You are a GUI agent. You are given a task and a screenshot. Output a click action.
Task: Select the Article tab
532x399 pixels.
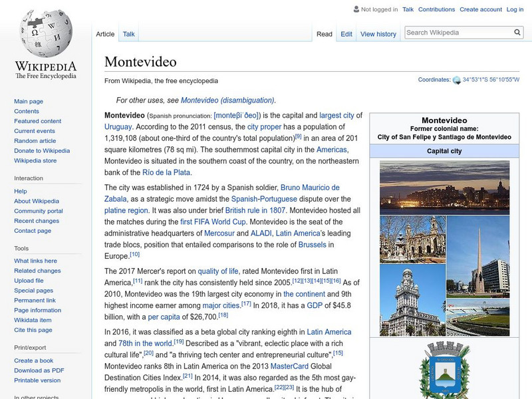[x=108, y=33]
